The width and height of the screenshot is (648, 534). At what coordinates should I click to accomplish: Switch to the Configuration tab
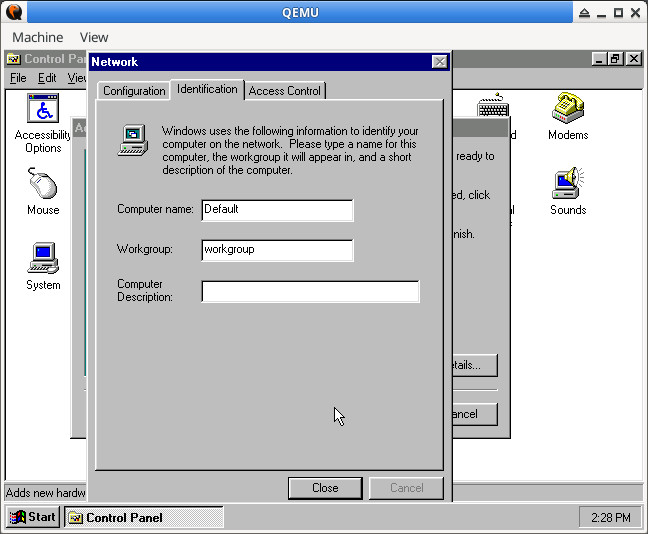point(134,91)
